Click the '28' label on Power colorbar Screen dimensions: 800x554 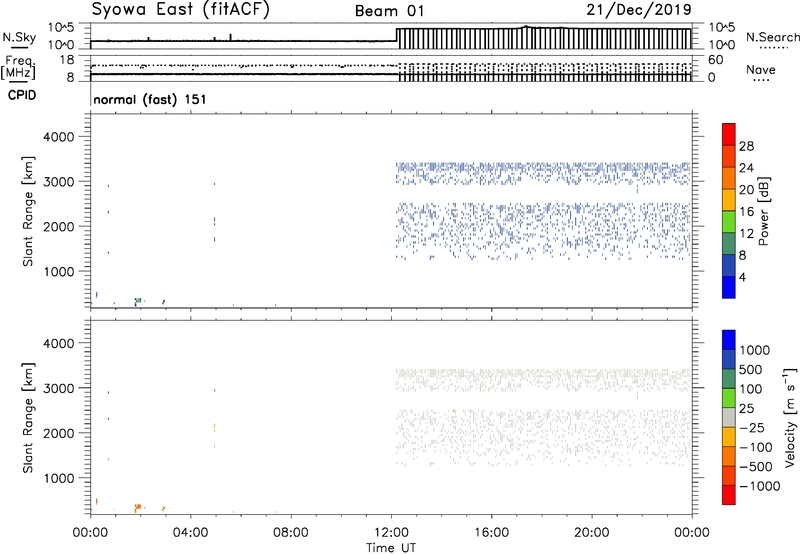tap(746, 146)
